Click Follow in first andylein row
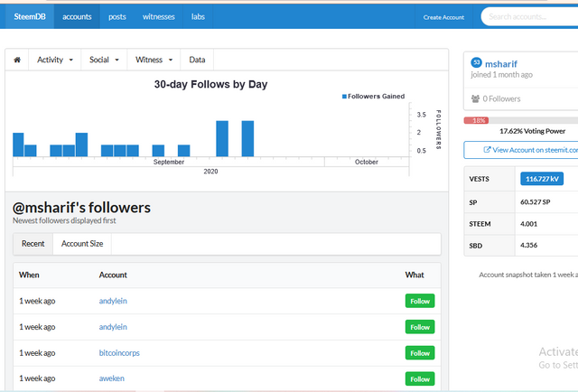This screenshot has width=578, height=392. pos(420,301)
